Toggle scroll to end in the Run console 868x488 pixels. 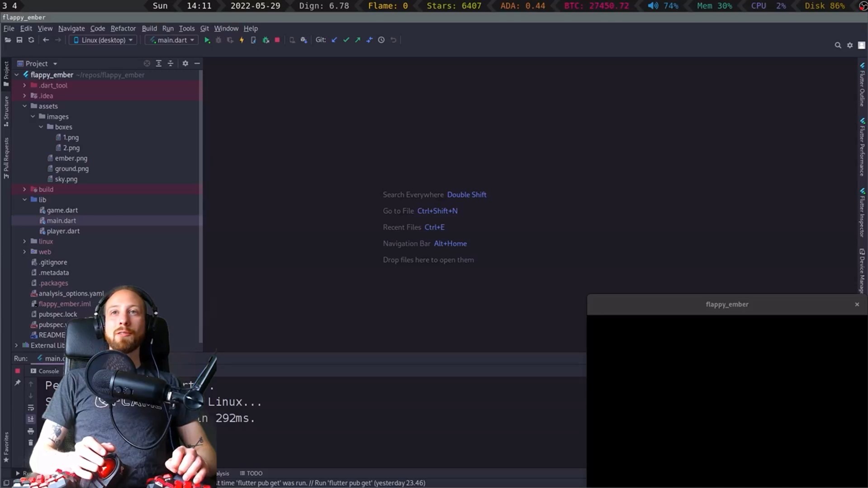click(31, 419)
